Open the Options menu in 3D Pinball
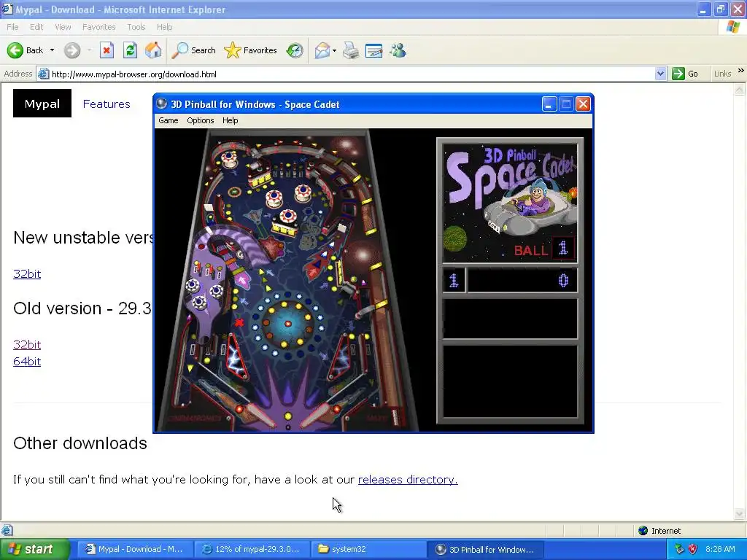Viewport: 747px width, 560px height. (200, 120)
